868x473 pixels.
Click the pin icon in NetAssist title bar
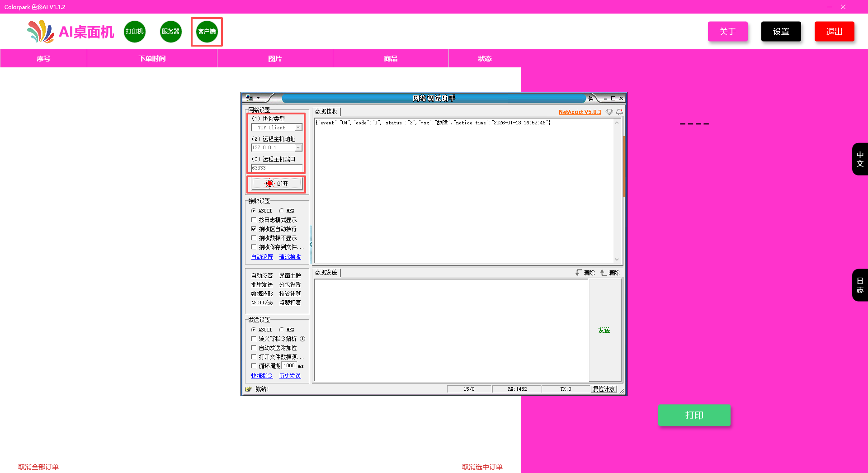[x=590, y=98]
